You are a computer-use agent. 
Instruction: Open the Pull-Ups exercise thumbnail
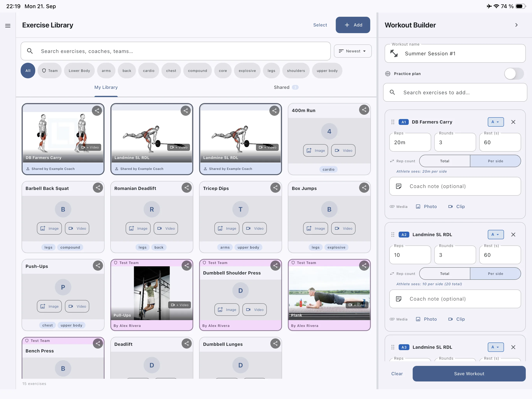coord(152,293)
